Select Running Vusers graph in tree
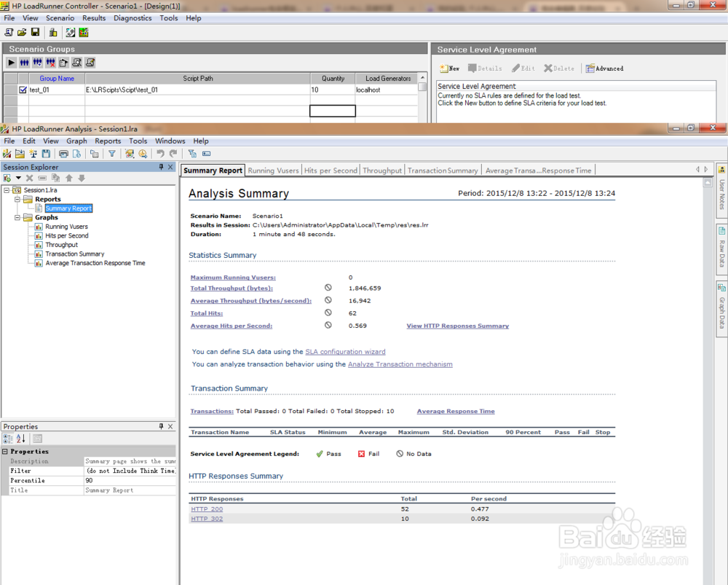Image resolution: width=728 pixels, height=585 pixels. [x=66, y=227]
